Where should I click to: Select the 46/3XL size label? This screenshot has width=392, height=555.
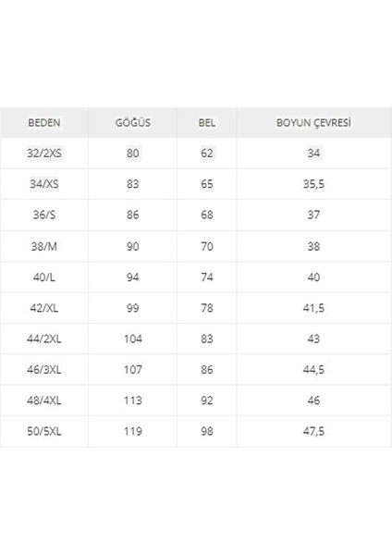tap(44, 369)
